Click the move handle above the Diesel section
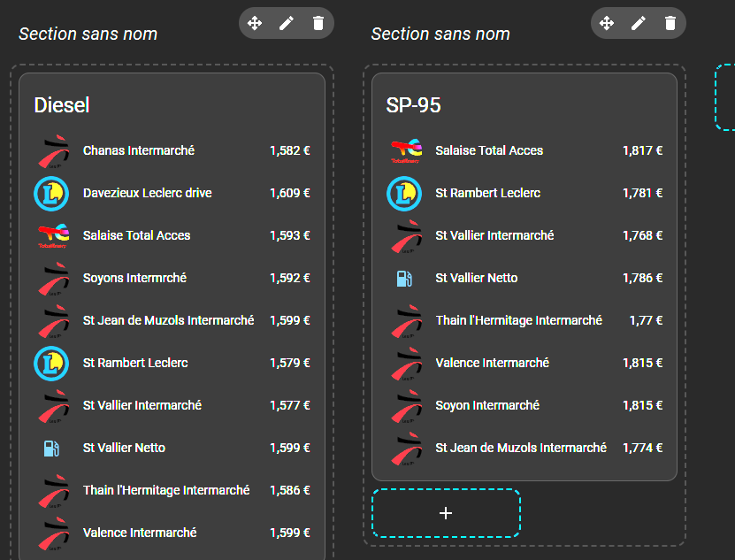The height and width of the screenshot is (560, 735). [x=255, y=23]
